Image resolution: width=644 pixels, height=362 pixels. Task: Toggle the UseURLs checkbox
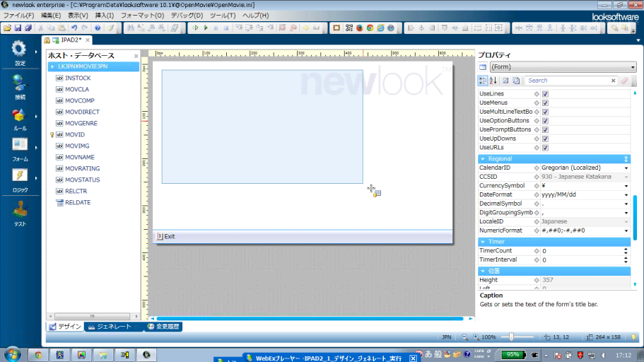tap(545, 148)
